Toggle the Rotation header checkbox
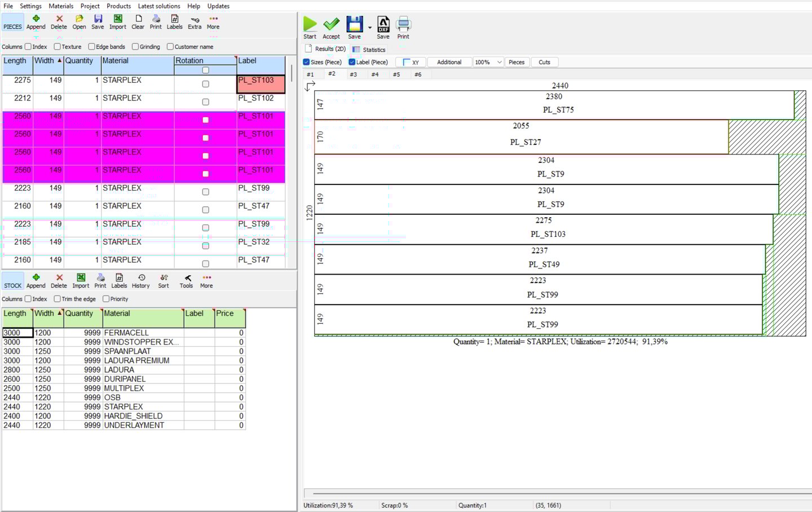Screen dimensions: 812x512 pos(205,70)
